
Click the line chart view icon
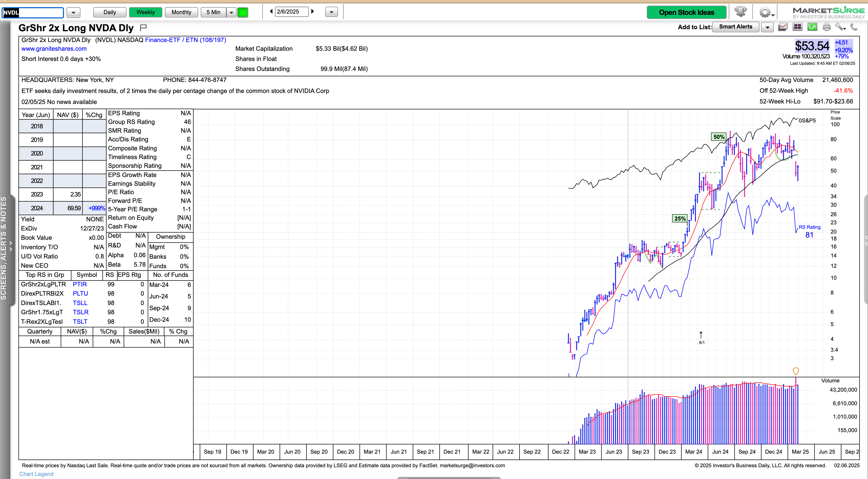point(783,27)
